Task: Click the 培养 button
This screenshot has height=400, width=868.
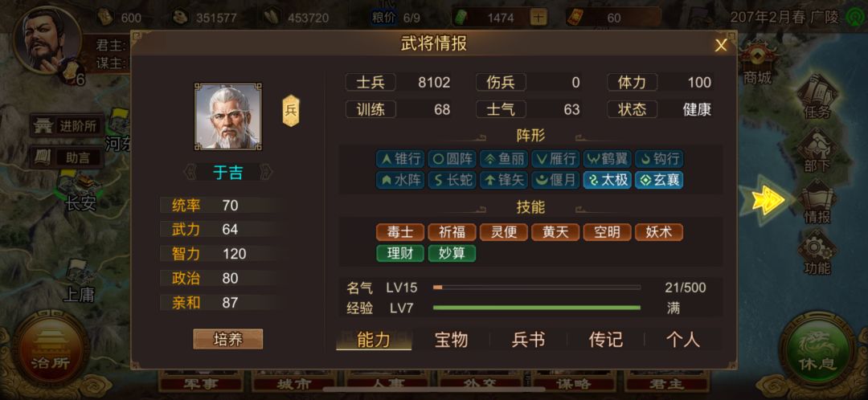Action: (228, 339)
